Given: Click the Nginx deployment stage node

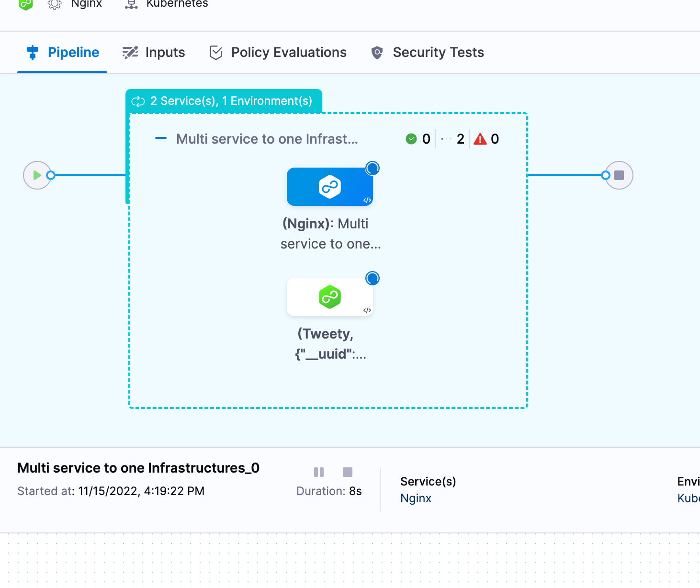Looking at the screenshot, I should [x=329, y=187].
